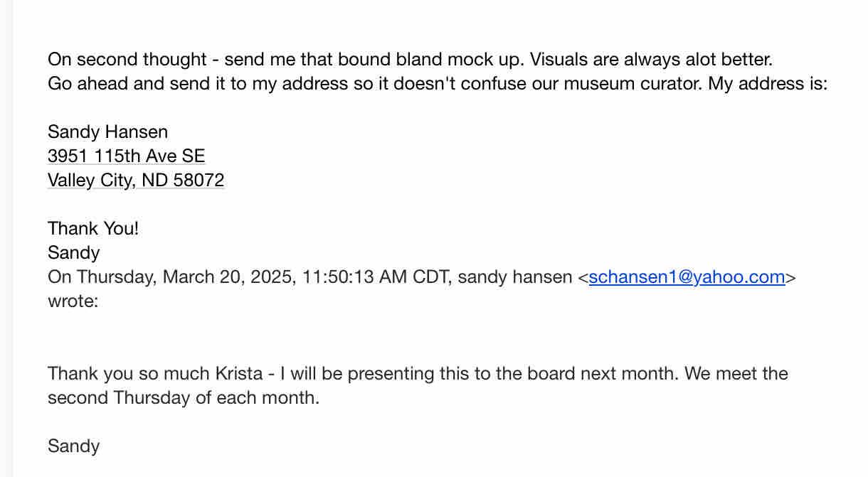The height and width of the screenshot is (477, 868).
Task: Click the "Thank You!" line
Action: [x=92, y=229]
